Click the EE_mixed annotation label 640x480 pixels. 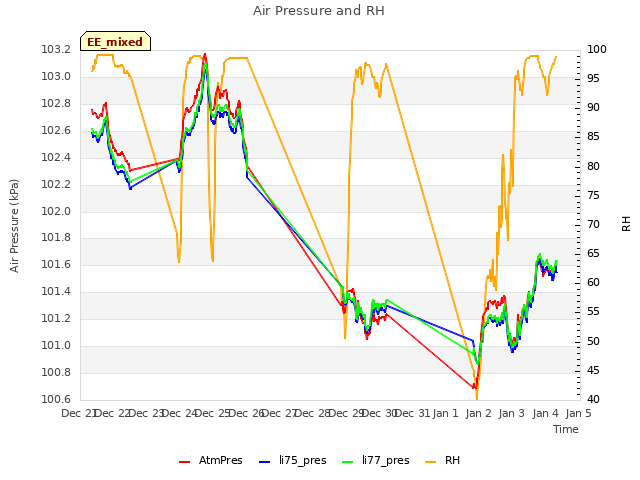115,41
